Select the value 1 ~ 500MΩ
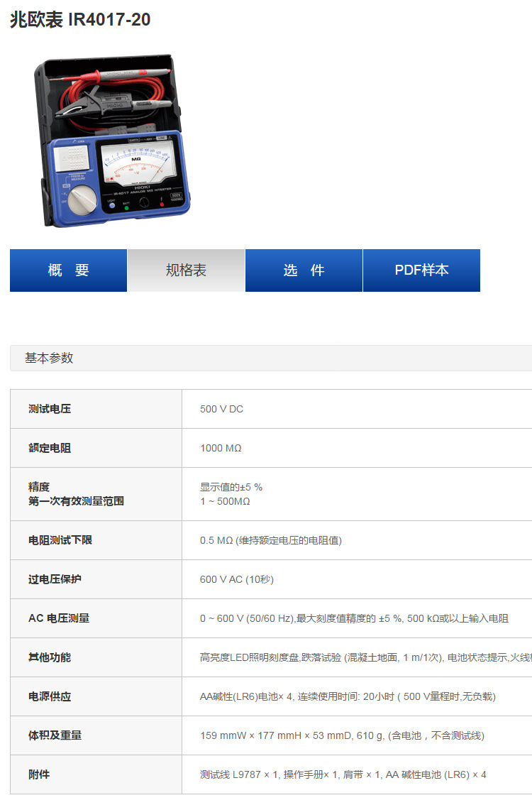This screenshot has height=805, width=532. [x=225, y=501]
